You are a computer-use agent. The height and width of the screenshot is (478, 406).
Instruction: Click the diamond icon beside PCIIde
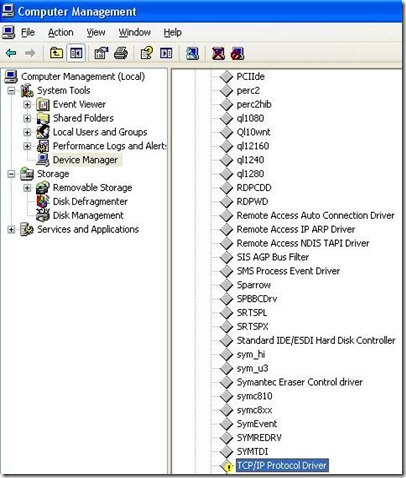[x=227, y=77]
